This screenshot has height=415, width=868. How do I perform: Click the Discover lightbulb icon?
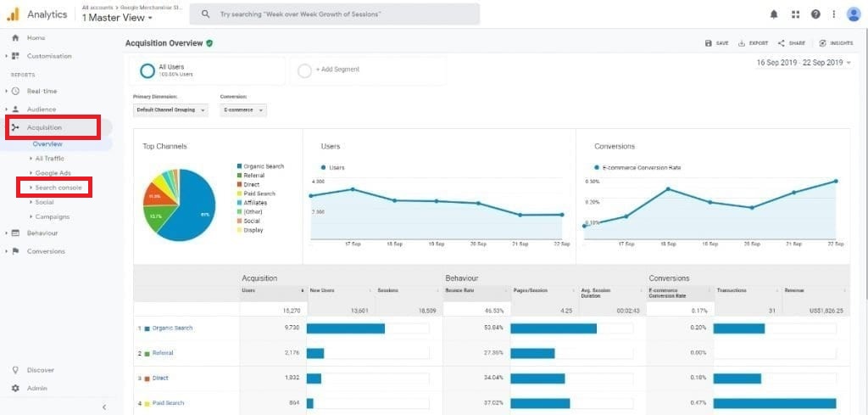pyautogui.click(x=15, y=369)
